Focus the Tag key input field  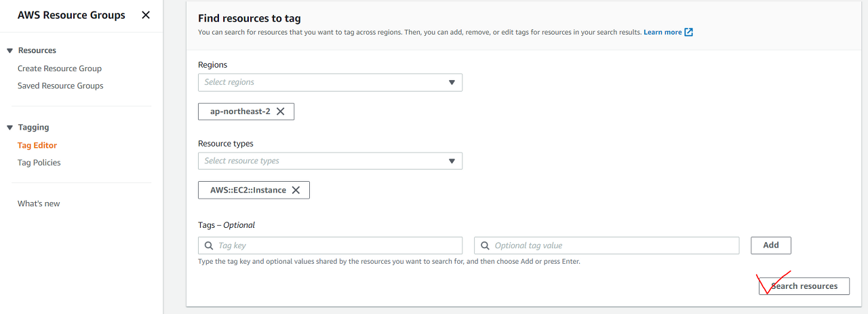330,246
